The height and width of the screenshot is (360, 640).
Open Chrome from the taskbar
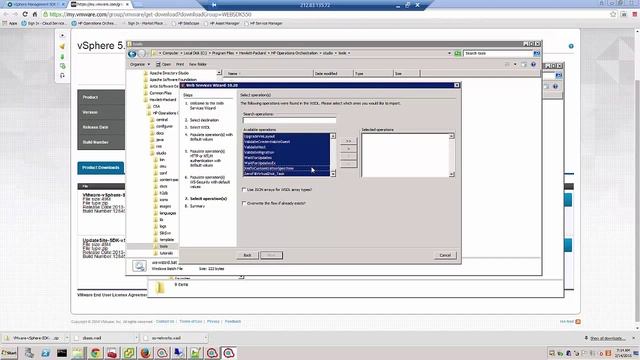pos(95,353)
